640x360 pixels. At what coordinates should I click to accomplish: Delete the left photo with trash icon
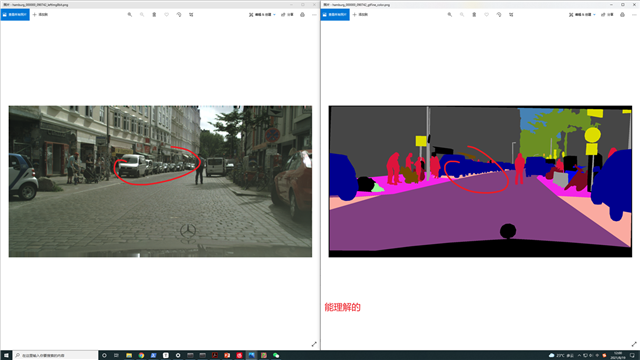click(154, 15)
